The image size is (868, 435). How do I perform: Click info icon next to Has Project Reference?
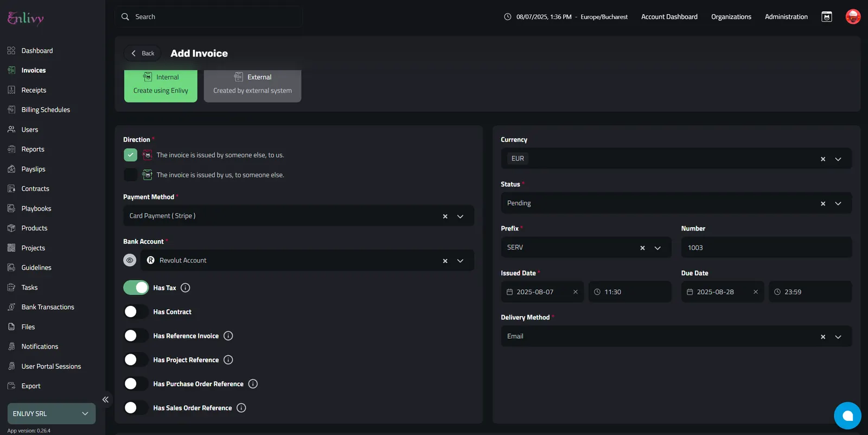(x=228, y=360)
